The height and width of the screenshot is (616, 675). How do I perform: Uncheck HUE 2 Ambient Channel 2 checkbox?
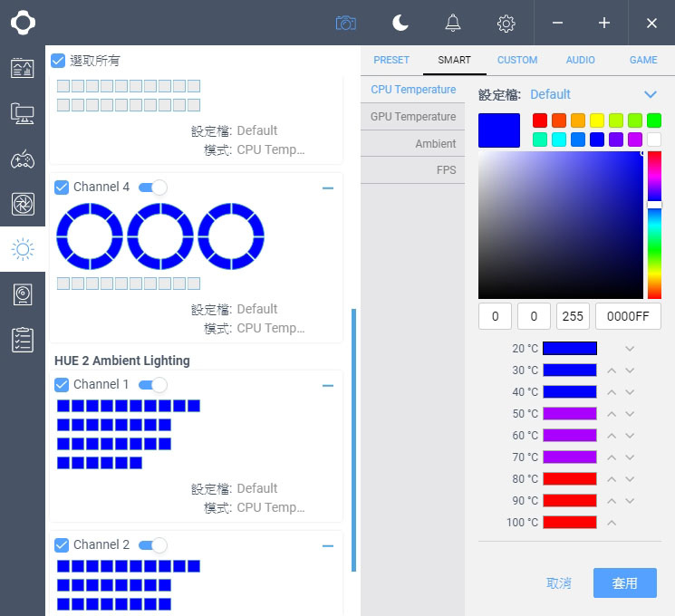click(62, 545)
